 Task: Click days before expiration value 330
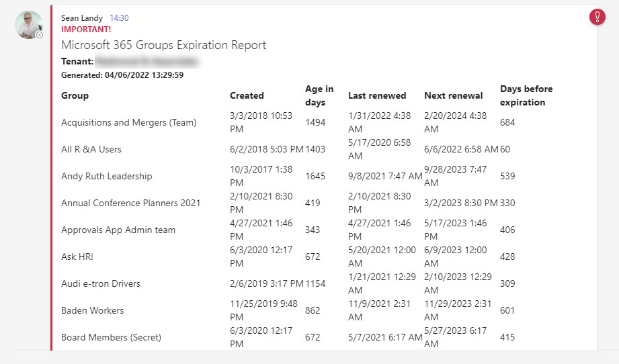[507, 203]
